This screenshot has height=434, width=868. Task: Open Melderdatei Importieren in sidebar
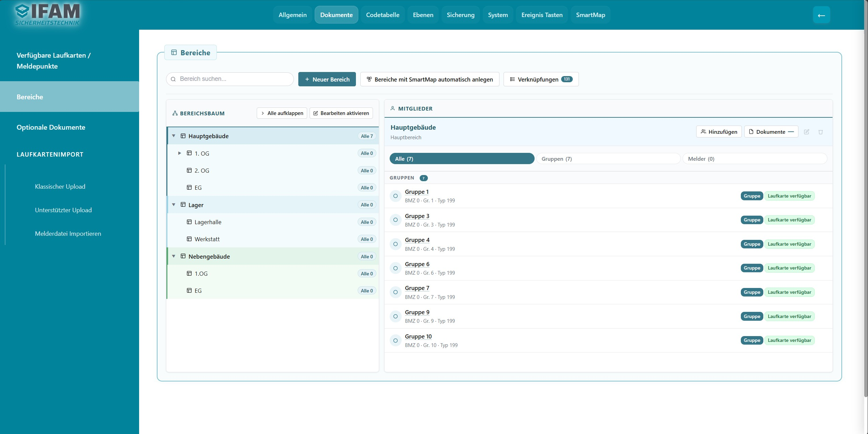(x=68, y=234)
